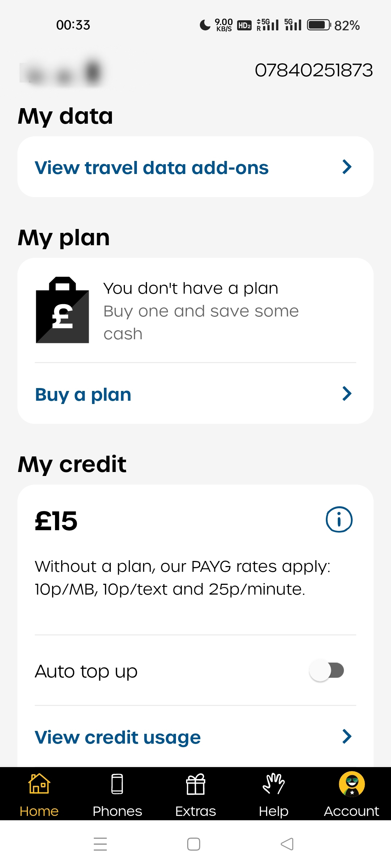The height and width of the screenshot is (868, 391).
Task: Open the Buy a plan link
Action: click(83, 395)
